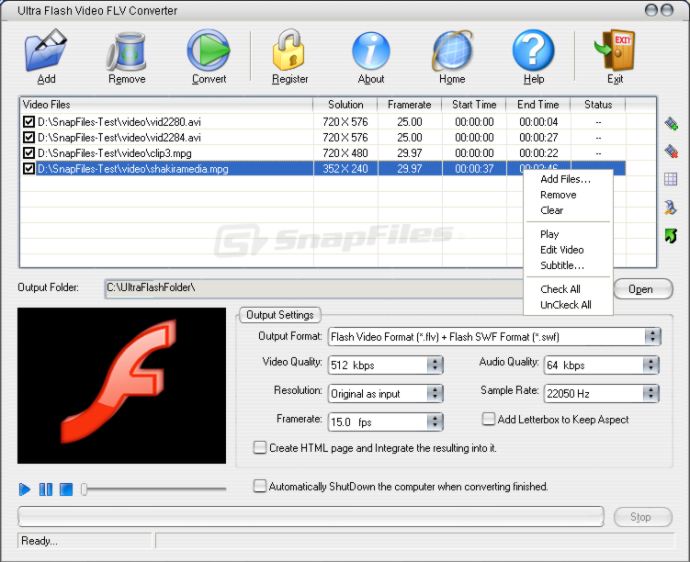This screenshot has height=562, width=690.
Task: Open the Help question mark icon
Action: click(533, 50)
